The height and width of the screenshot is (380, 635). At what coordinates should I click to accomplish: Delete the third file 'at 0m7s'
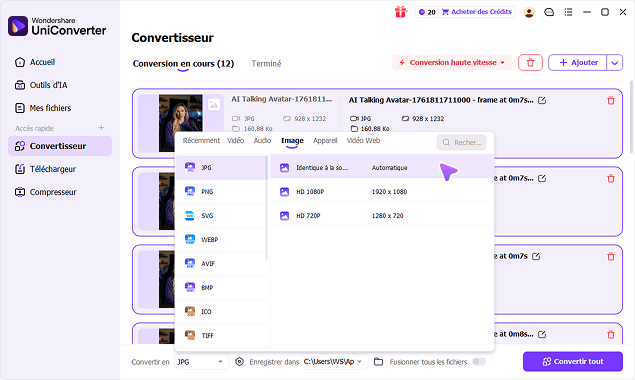point(611,256)
